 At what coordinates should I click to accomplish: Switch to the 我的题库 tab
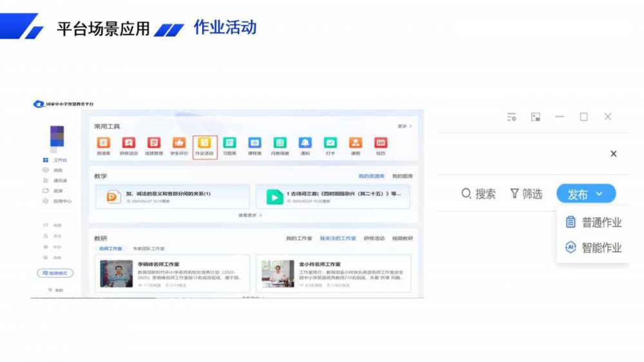coord(402,176)
